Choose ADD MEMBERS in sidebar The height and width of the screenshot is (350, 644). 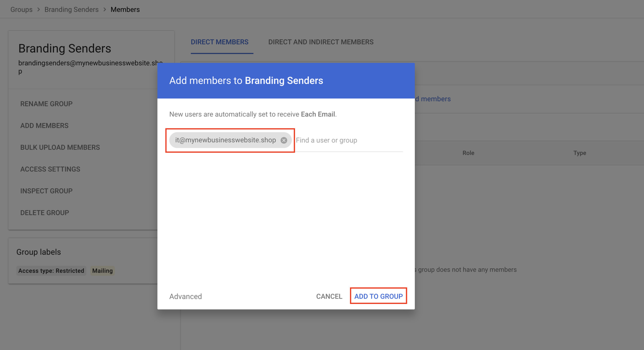(44, 126)
